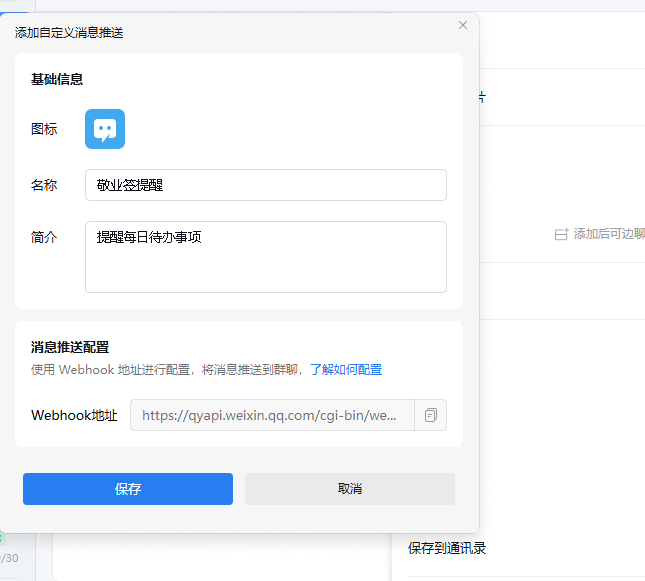645x581 pixels.
Task: Click the calendar icon beside 添加后可边聊
Action: point(561,234)
